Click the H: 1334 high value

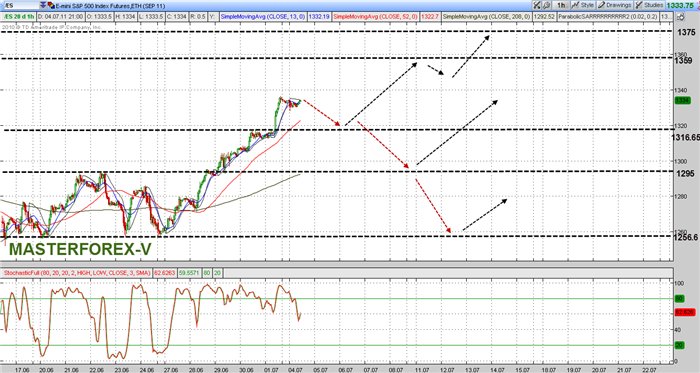tap(126, 17)
